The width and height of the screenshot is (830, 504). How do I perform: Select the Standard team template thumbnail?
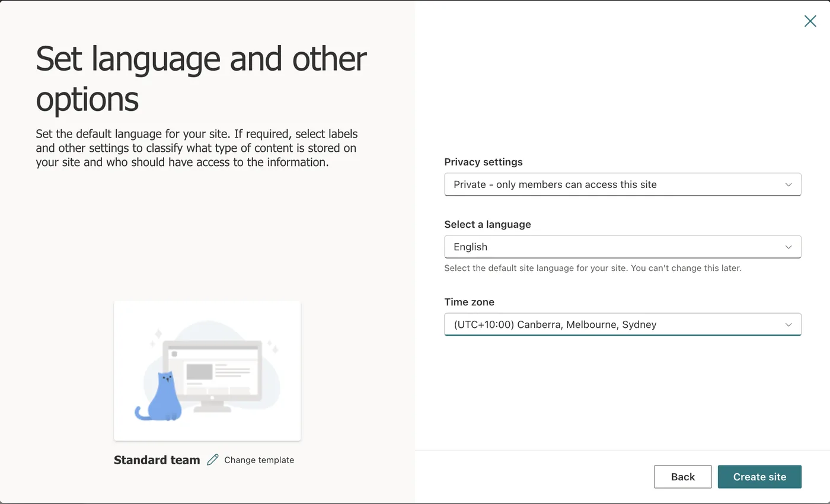207,371
